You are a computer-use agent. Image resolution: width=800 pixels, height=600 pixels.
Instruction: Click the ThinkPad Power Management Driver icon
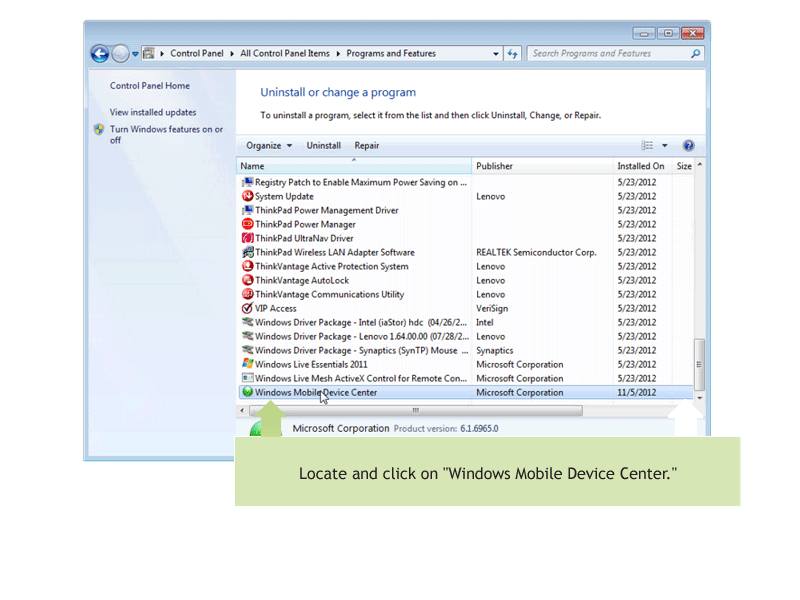(x=247, y=210)
